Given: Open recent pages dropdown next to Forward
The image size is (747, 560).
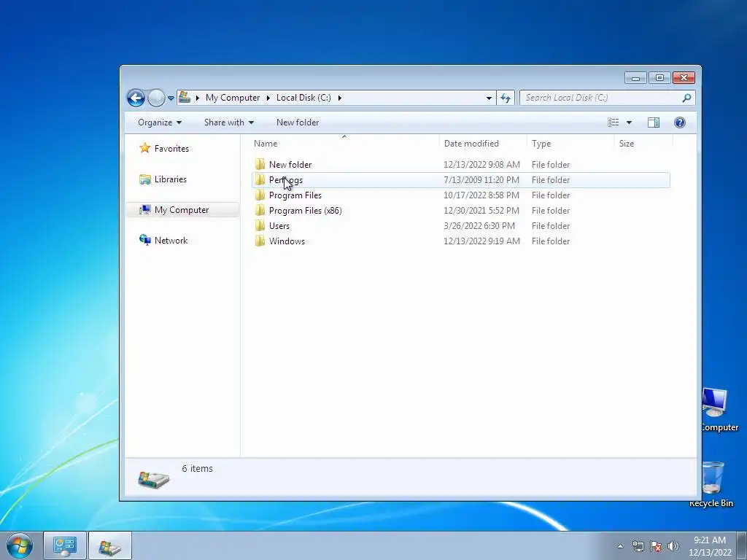Looking at the screenshot, I should tap(171, 98).
